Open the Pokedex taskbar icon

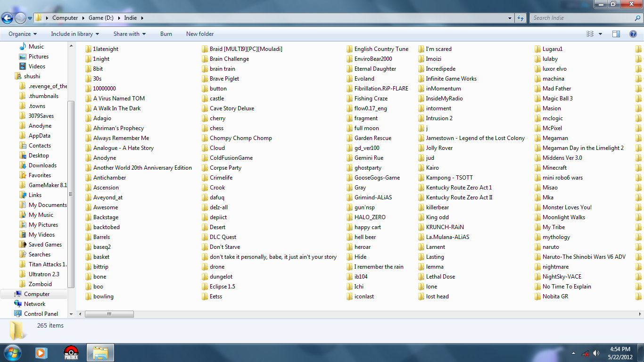[x=71, y=353]
